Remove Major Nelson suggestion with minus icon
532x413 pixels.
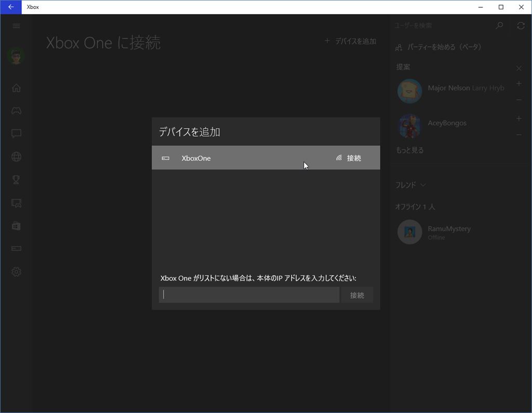519,100
